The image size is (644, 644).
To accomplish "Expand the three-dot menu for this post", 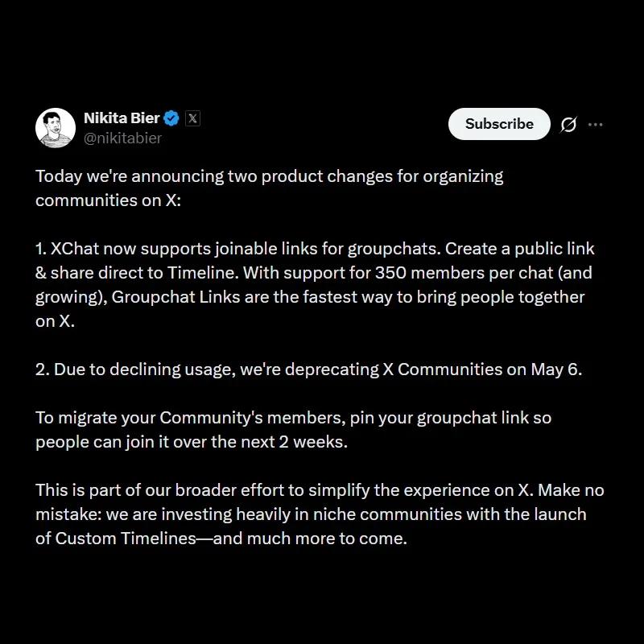I will 596,124.
